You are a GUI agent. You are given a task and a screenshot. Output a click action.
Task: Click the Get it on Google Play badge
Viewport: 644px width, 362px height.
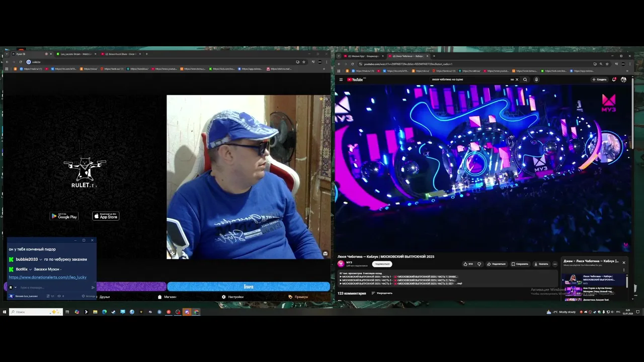(x=64, y=216)
